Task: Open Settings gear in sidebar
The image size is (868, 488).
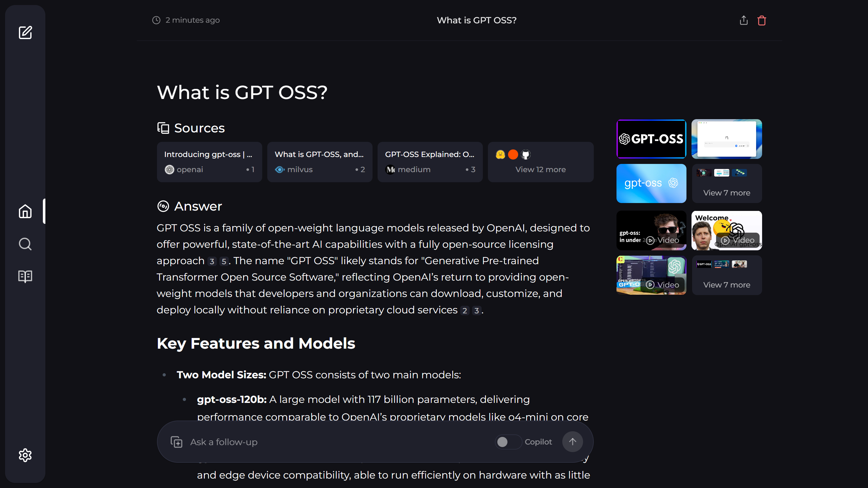Action: tap(25, 455)
